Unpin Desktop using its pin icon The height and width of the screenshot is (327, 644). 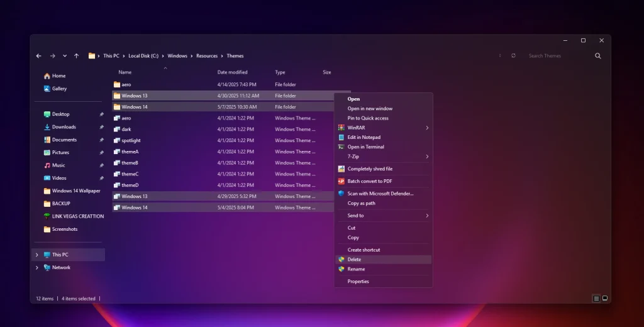pyautogui.click(x=101, y=114)
